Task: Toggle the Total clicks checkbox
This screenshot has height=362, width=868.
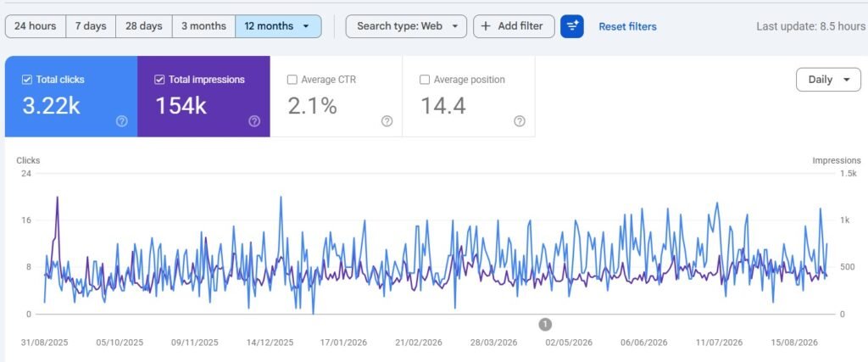Action: (26, 80)
